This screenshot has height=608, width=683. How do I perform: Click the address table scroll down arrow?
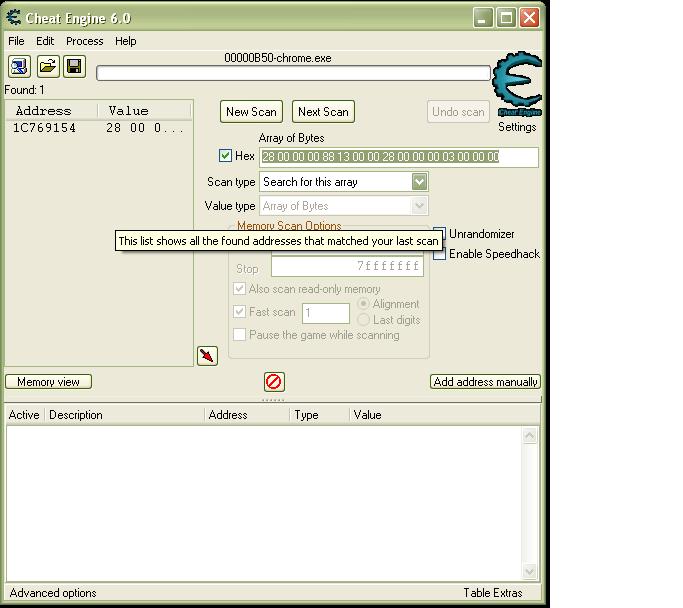click(530, 571)
